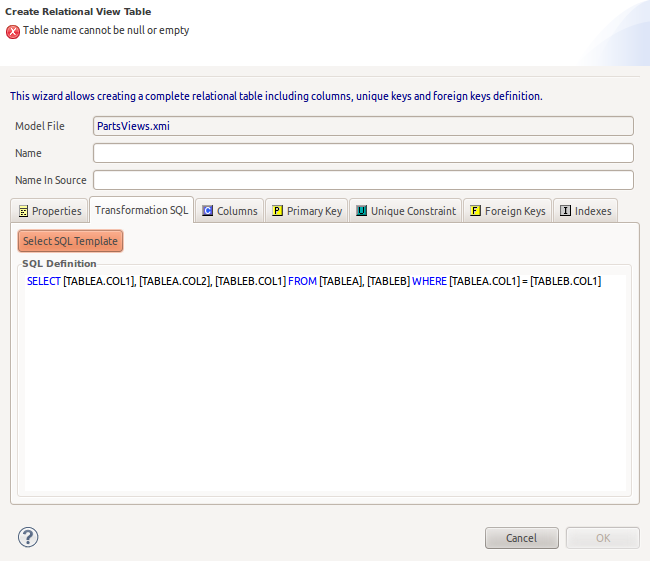Screen dimensions: 650x561
Task: Open help via question mark icon
Action: [28, 537]
